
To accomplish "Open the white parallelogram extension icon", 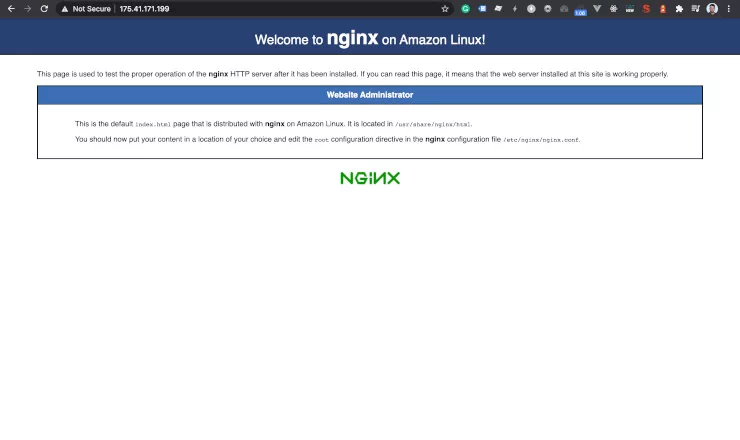I will pyautogui.click(x=498, y=8).
